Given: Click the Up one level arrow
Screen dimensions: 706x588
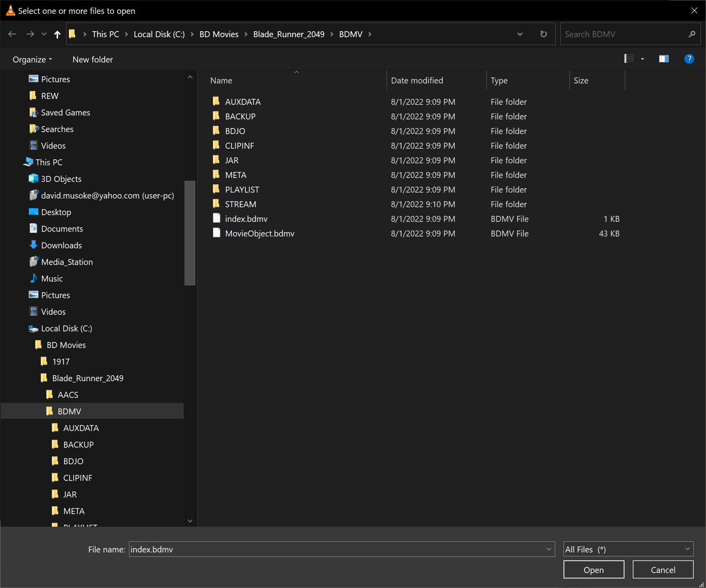Looking at the screenshot, I should [57, 34].
